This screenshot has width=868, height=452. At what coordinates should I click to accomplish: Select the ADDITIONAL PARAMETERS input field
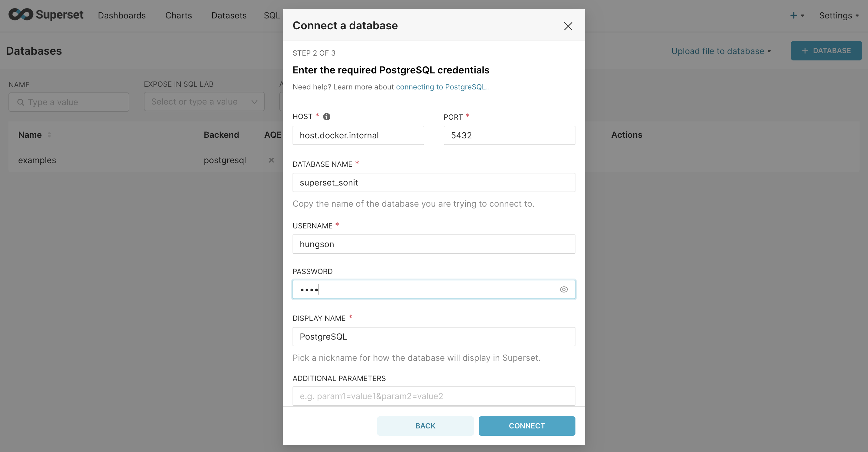[433, 396]
